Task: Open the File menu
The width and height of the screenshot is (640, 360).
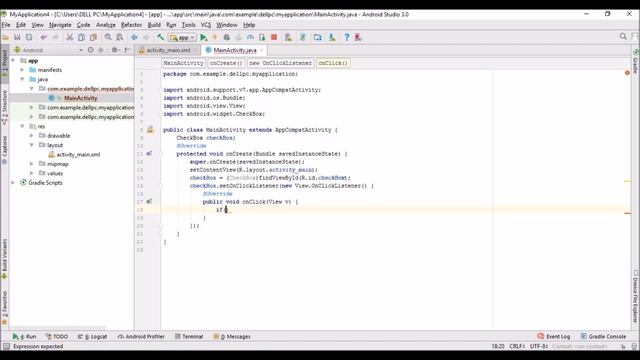Action: (6, 25)
